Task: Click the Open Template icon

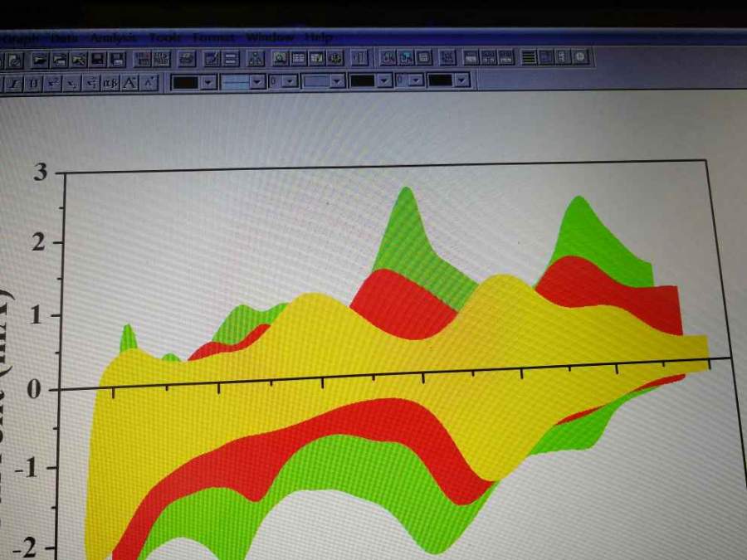Action: (x=60, y=60)
